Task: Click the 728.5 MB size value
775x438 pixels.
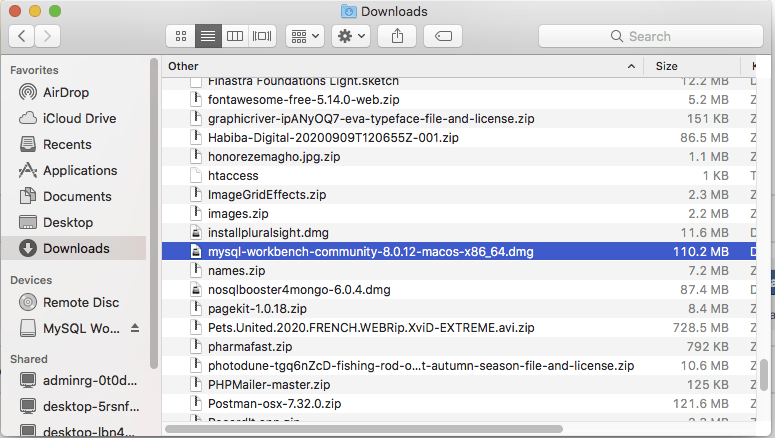Action: click(x=700, y=328)
